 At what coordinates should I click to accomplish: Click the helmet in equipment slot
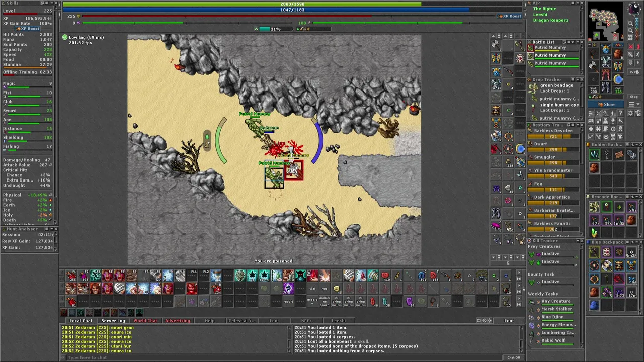(x=606, y=49)
